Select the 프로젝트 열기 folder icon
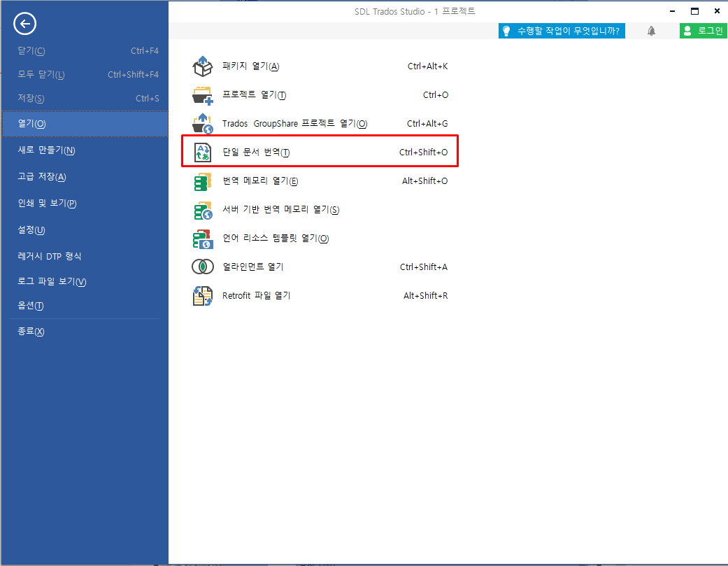The width and height of the screenshot is (728, 566). [202, 94]
